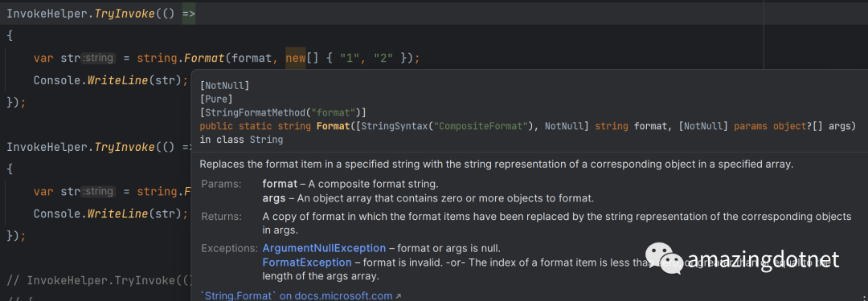
Task: Click the [StringFormatMethod("format")] attribute line
Action: pyautogui.click(x=283, y=113)
